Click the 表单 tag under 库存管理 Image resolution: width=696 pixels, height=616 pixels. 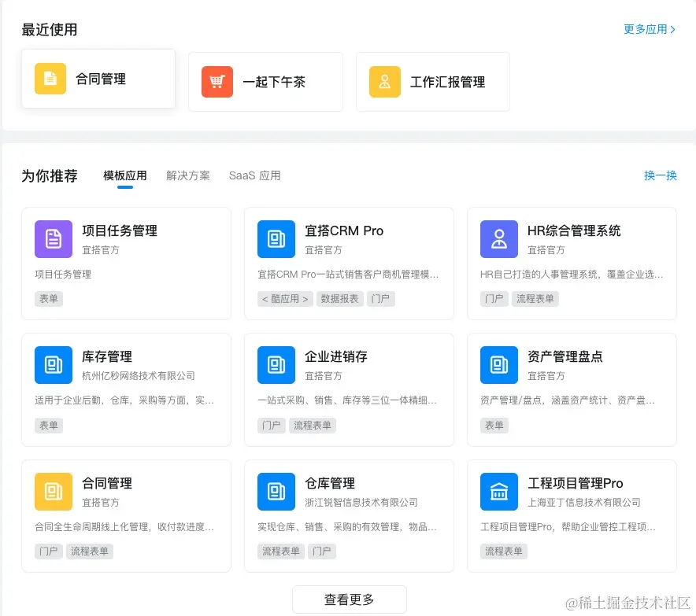coord(49,426)
